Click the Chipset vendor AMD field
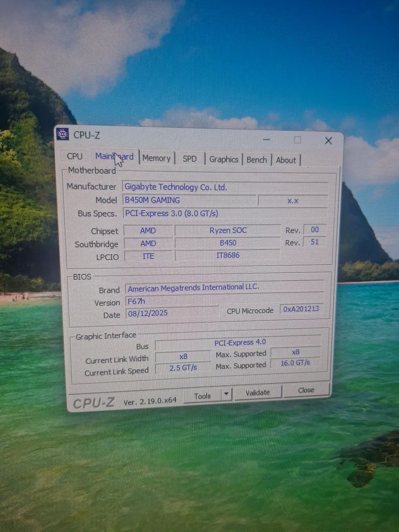This screenshot has height=532, width=399. tap(148, 231)
